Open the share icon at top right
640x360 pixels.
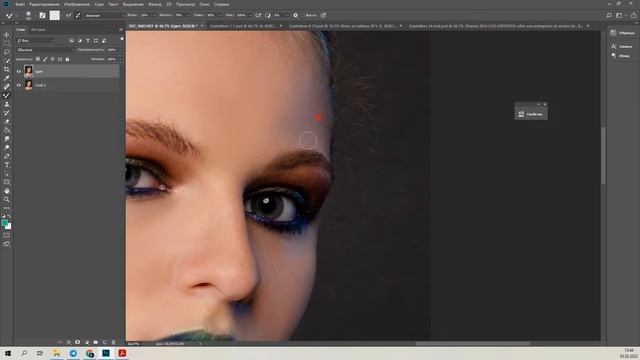point(633,15)
